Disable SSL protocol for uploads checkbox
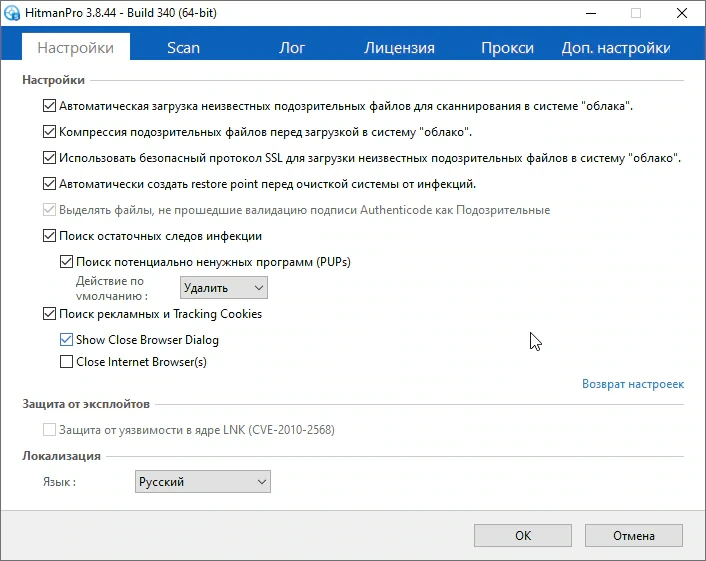The image size is (706, 561). pos(49,158)
